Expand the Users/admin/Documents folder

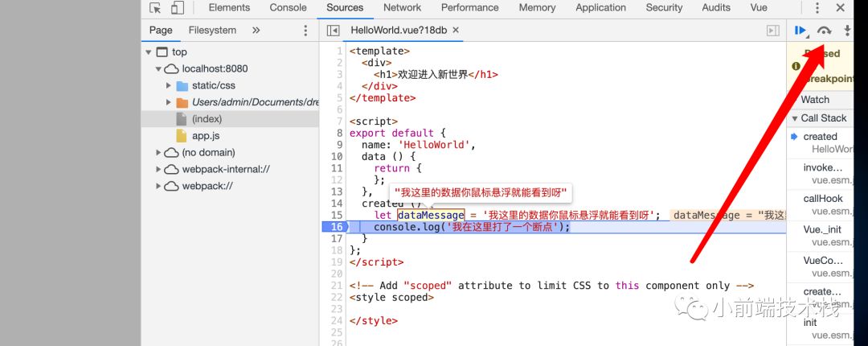[169, 102]
